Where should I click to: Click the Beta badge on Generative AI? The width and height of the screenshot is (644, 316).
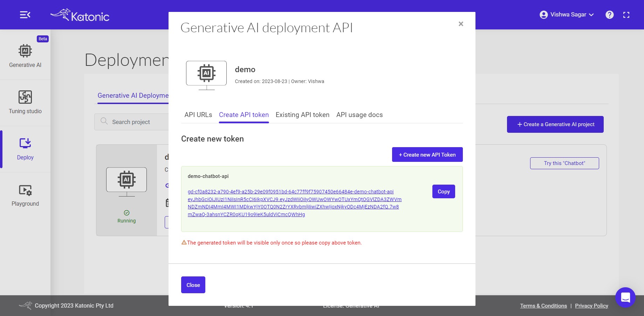tap(43, 39)
